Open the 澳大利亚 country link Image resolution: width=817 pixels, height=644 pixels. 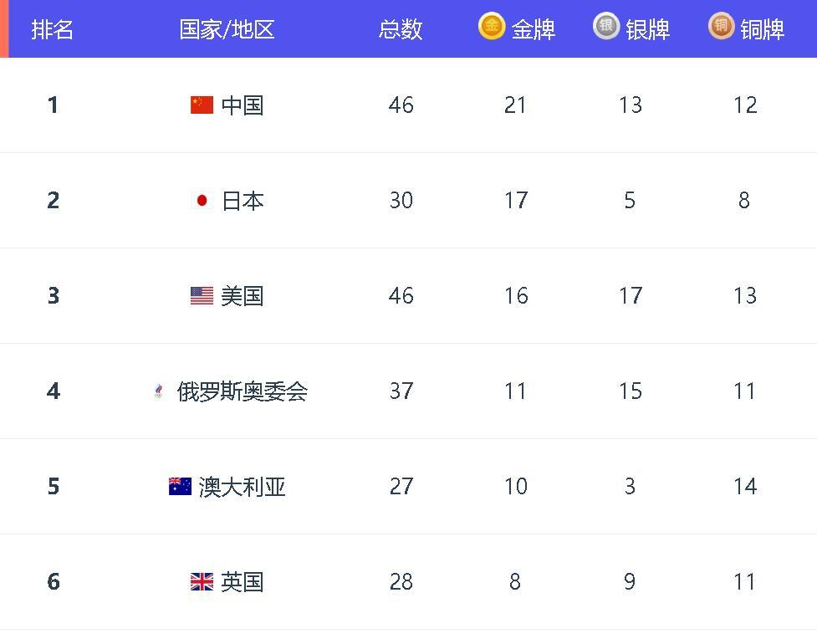tap(243, 487)
